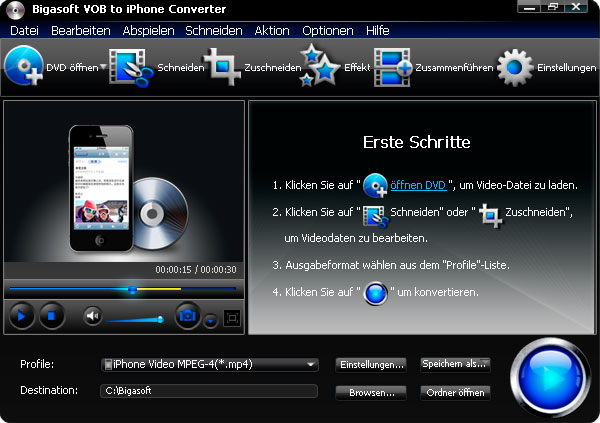The image size is (600, 423).
Task: Click disc icon in step 1 instructions
Action: pos(375,185)
